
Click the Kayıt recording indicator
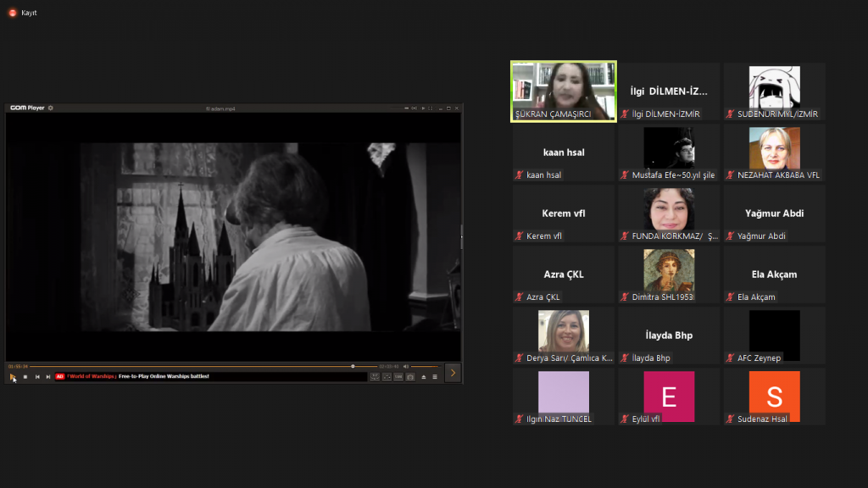click(19, 13)
